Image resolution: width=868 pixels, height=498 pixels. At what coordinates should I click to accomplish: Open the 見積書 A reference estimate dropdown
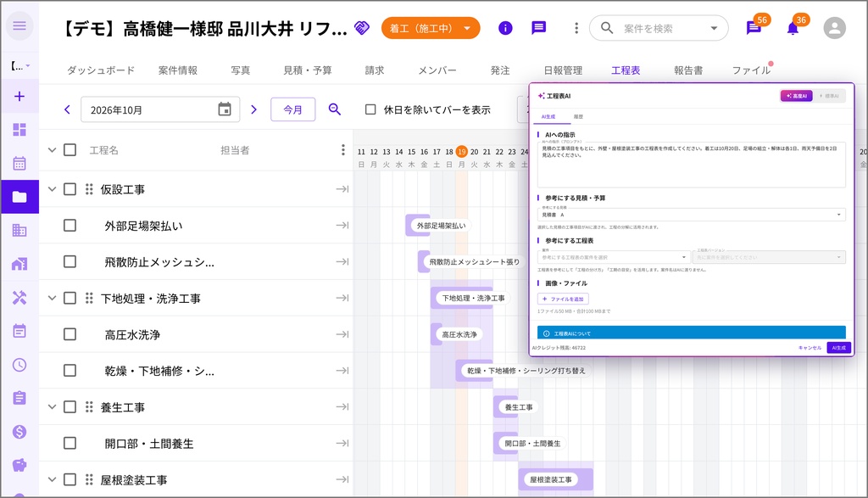point(692,215)
